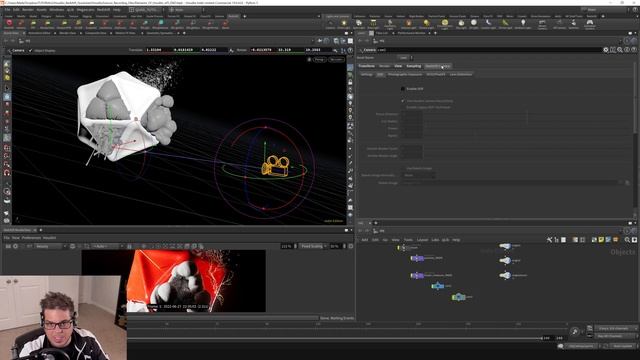Viewport: 640px width, 360px height.
Task: Click the back arrow in the scene view path bar
Action: pos(6,41)
